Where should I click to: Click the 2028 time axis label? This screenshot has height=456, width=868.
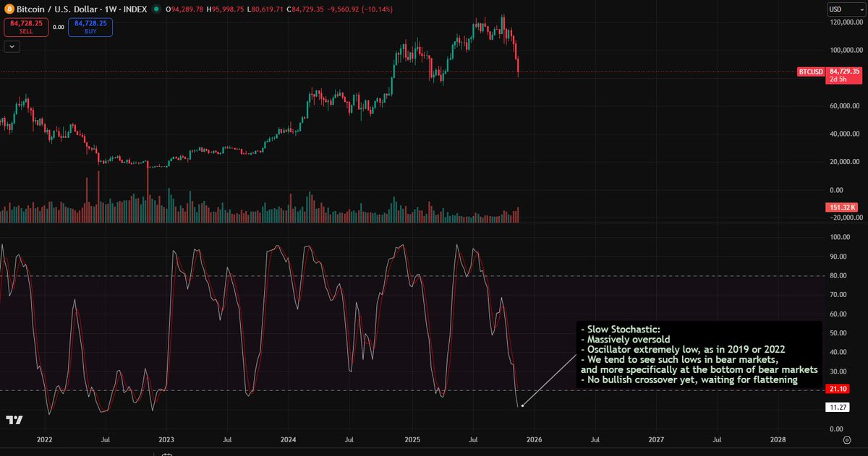click(x=778, y=439)
